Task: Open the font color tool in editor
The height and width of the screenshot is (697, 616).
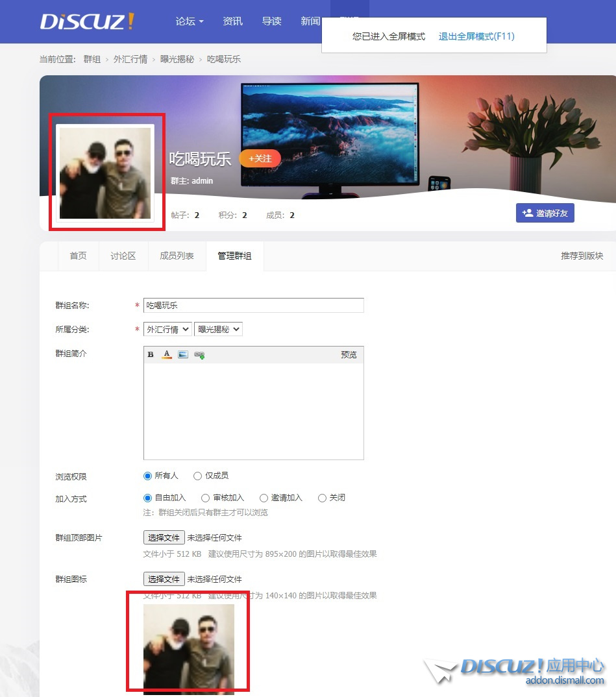Action: coord(167,355)
